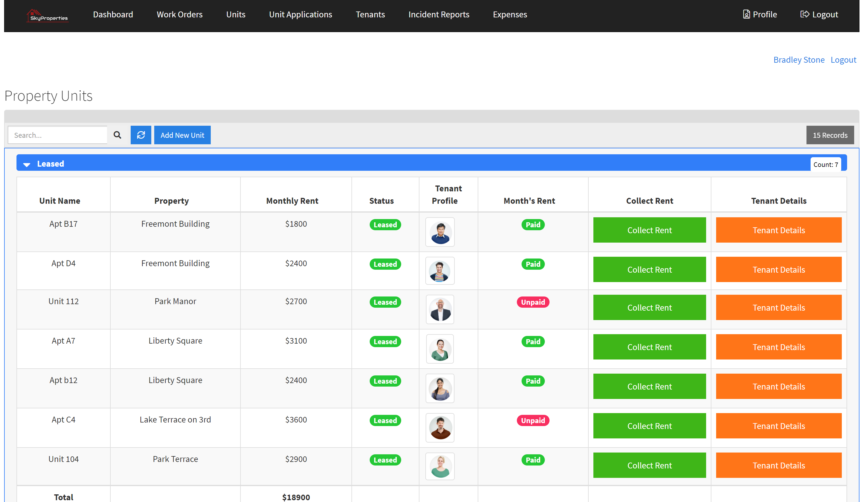Click the Profile text in navbar
Screen dimensions: 868x502
(765, 14)
